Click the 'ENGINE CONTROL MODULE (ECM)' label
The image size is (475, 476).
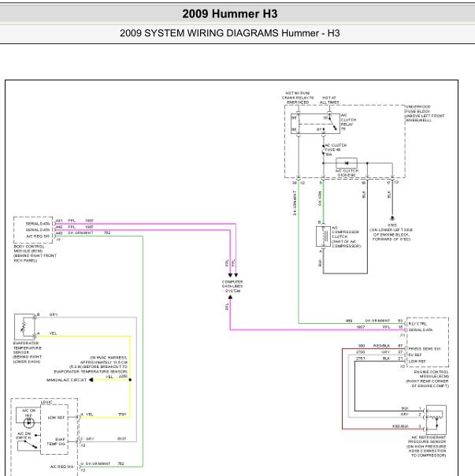(x=427, y=378)
